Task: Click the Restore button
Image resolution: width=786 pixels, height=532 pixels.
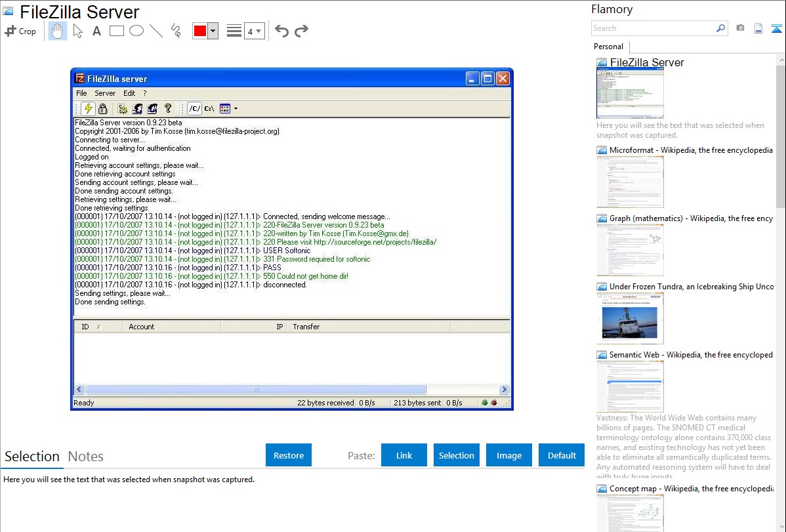Action: point(289,455)
